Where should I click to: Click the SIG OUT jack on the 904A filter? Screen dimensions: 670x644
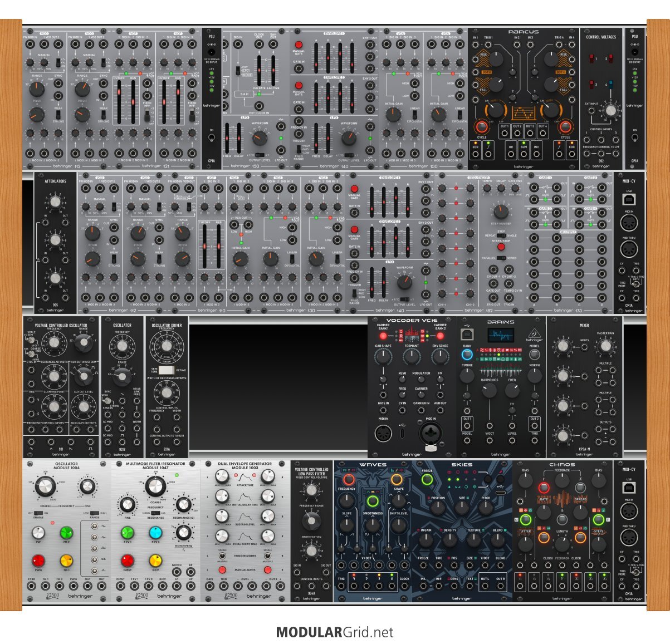[326, 571]
